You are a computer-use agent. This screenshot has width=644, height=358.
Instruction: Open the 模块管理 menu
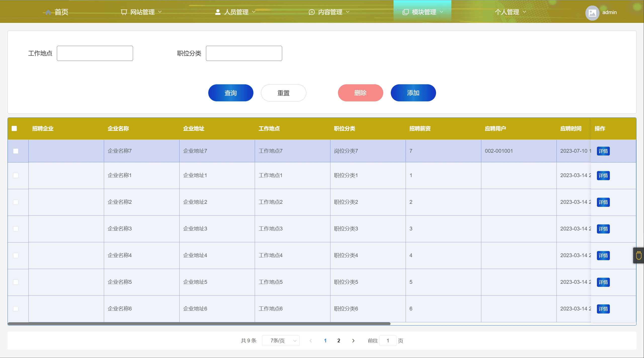(x=424, y=12)
